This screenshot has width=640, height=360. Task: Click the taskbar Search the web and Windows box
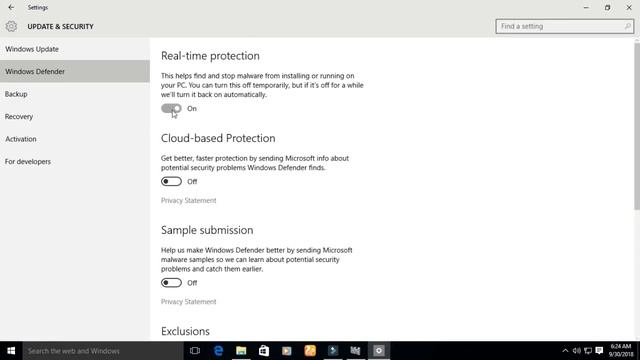103,351
